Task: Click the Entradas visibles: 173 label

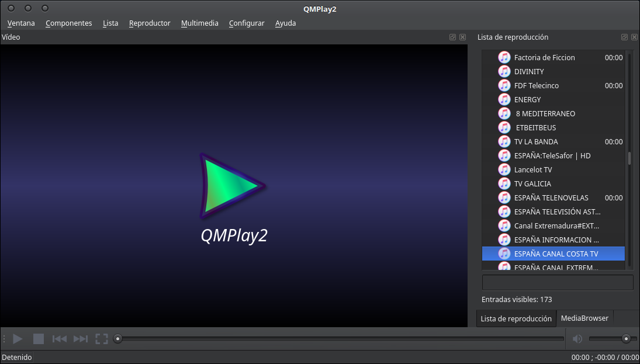Action: coord(517,300)
